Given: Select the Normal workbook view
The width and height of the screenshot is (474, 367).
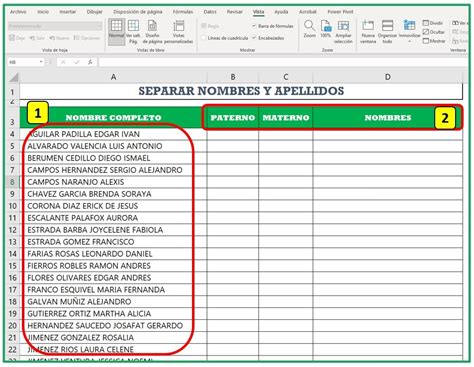Looking at the screenshot, I should tap(116, 31).
